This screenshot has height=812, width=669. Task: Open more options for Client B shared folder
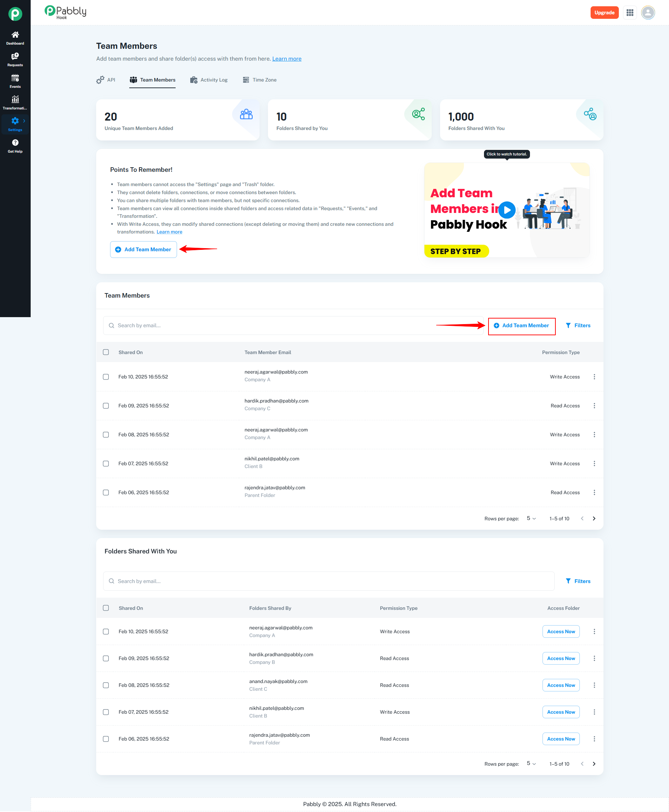[x=594, y=712]
